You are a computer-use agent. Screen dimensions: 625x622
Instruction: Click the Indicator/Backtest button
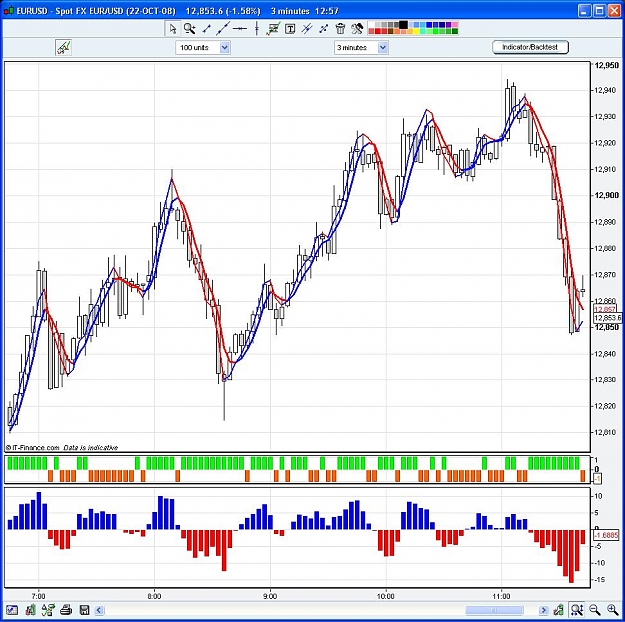[530, 47]
